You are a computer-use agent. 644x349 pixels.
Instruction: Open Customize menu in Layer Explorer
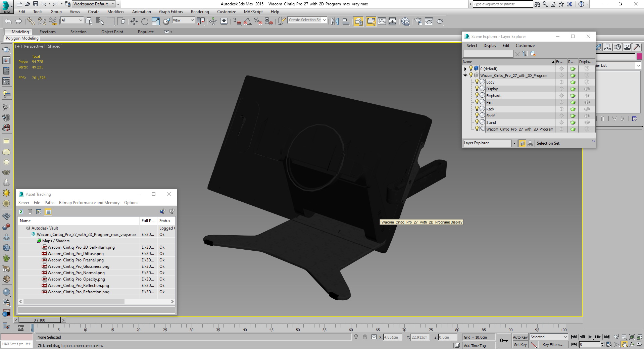[525, 46]
